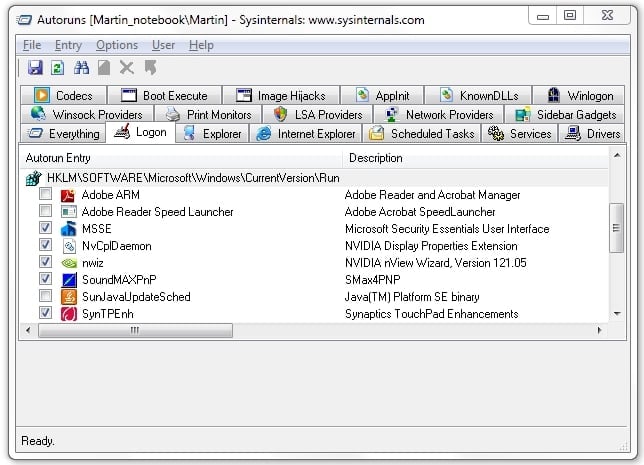Image resolution: width=644 pixels, height=465 pixels.
Task: Click the horizontal scrollbar right arrow
Action: (x=599, y=330)
